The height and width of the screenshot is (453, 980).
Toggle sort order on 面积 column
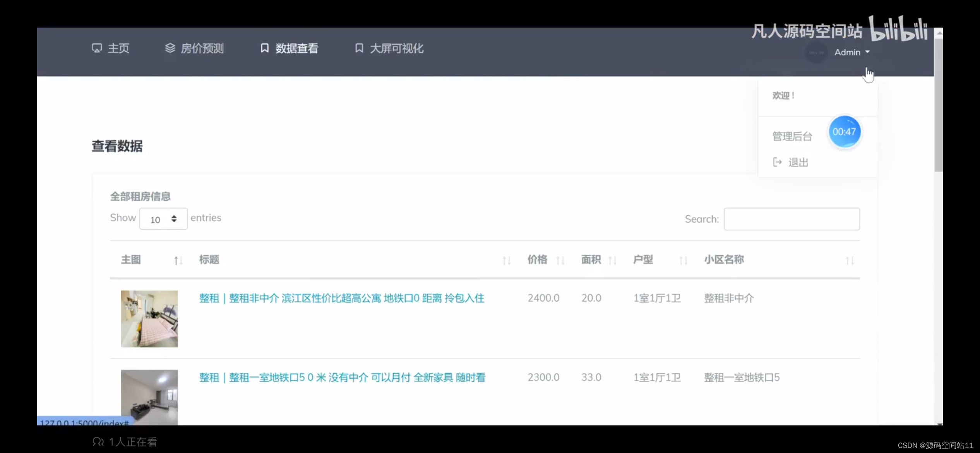[612, 261]
